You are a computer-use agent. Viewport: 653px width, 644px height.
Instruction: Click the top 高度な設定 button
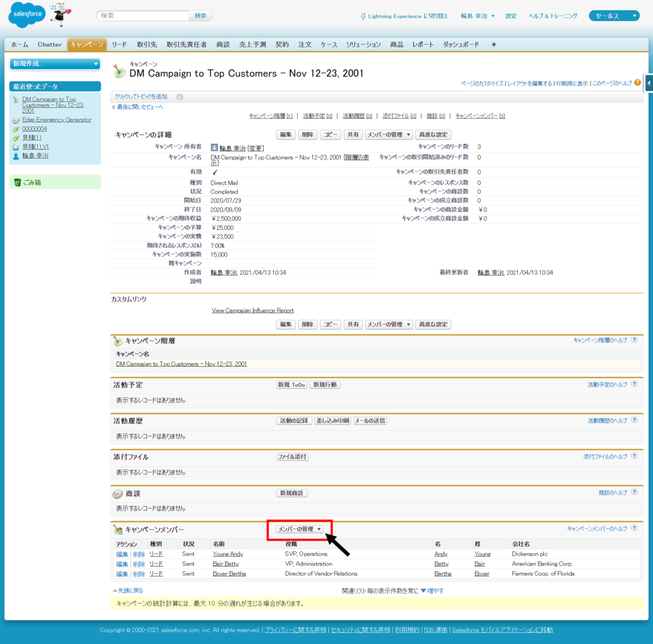(x=433, y=134)
